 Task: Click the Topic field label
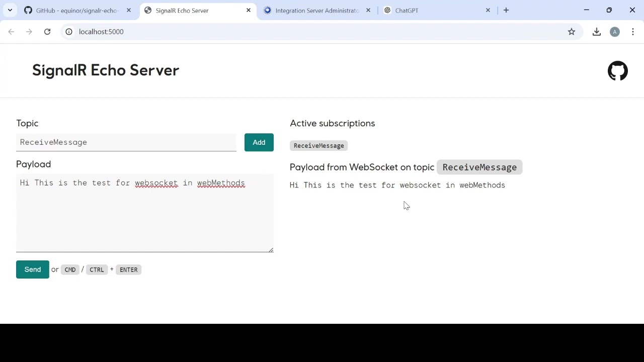pyautogui.click(x=27, y=123)
